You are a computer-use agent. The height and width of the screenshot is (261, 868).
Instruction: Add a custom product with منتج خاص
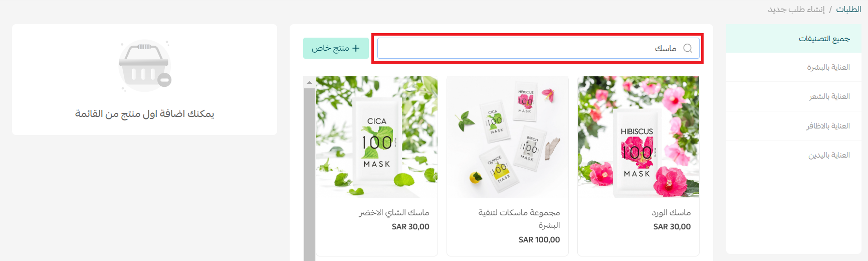[x=336, y=48]
